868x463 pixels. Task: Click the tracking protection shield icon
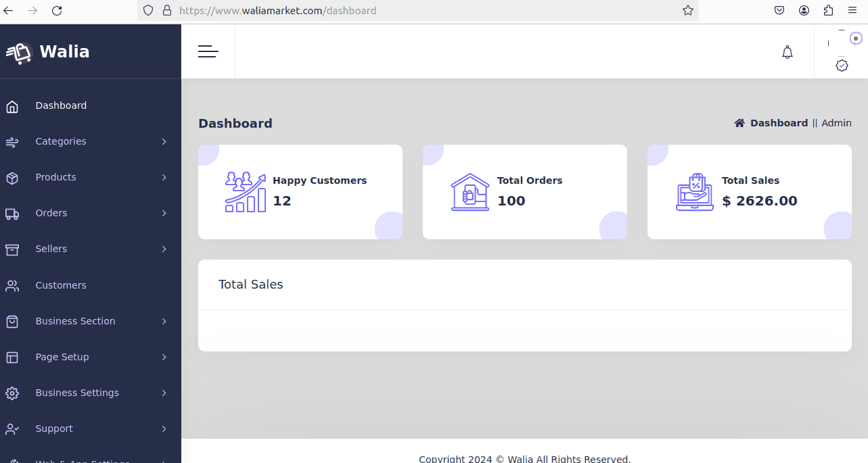click(x=148, y=10)
